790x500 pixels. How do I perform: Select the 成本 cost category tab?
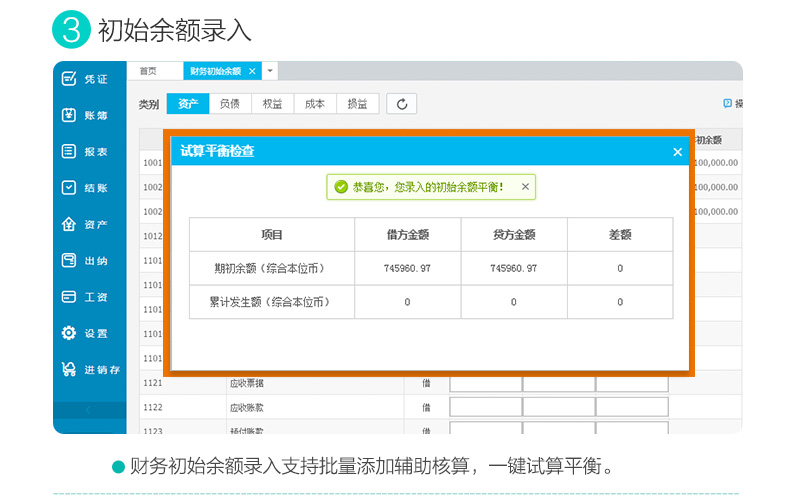(315, 104)
